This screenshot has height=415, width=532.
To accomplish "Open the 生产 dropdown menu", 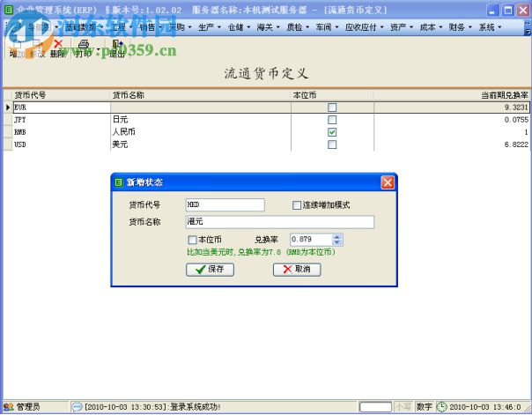I will tap(210, 27).
